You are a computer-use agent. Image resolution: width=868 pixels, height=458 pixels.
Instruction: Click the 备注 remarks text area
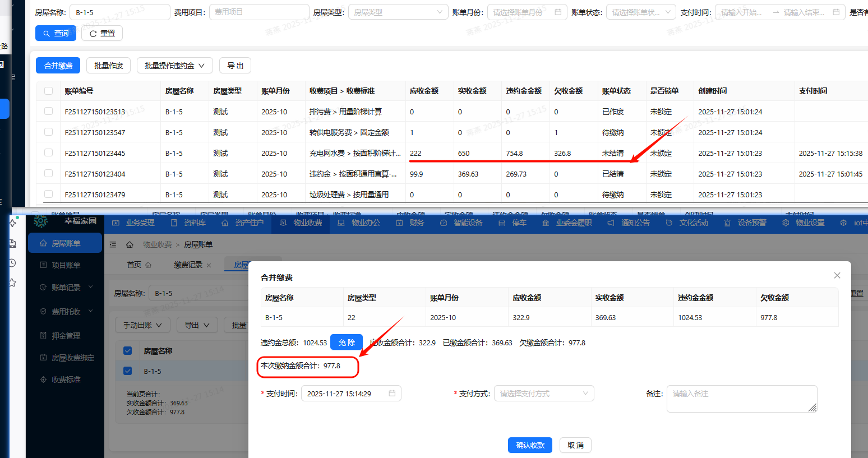pyautogui.click(x=741, y=399)
